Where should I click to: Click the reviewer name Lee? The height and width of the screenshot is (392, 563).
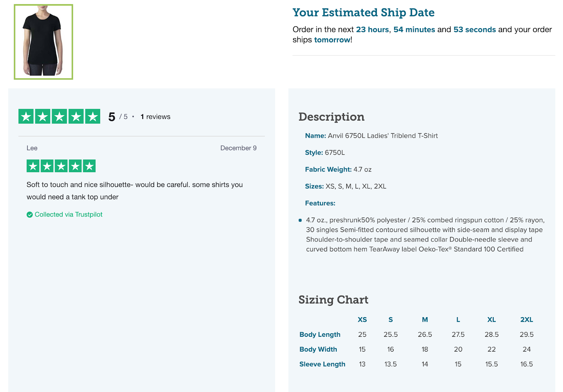[32, 148]
